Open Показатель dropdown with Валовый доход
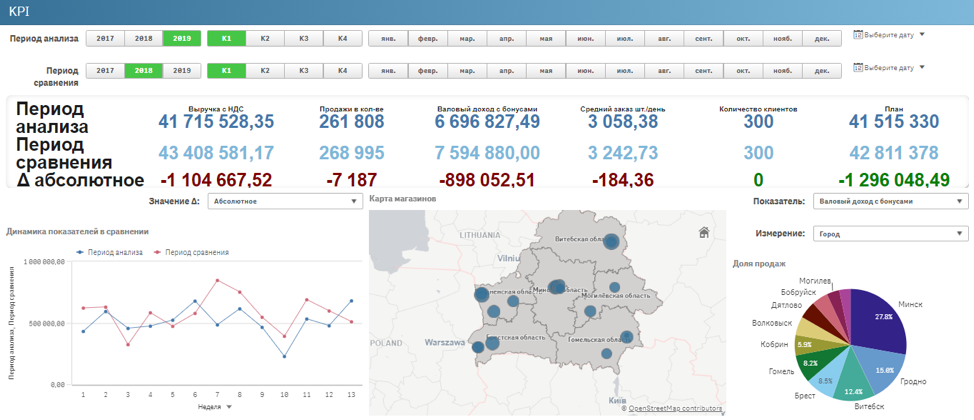The width and height of the screenshot is (974, 420). point(891,201)
